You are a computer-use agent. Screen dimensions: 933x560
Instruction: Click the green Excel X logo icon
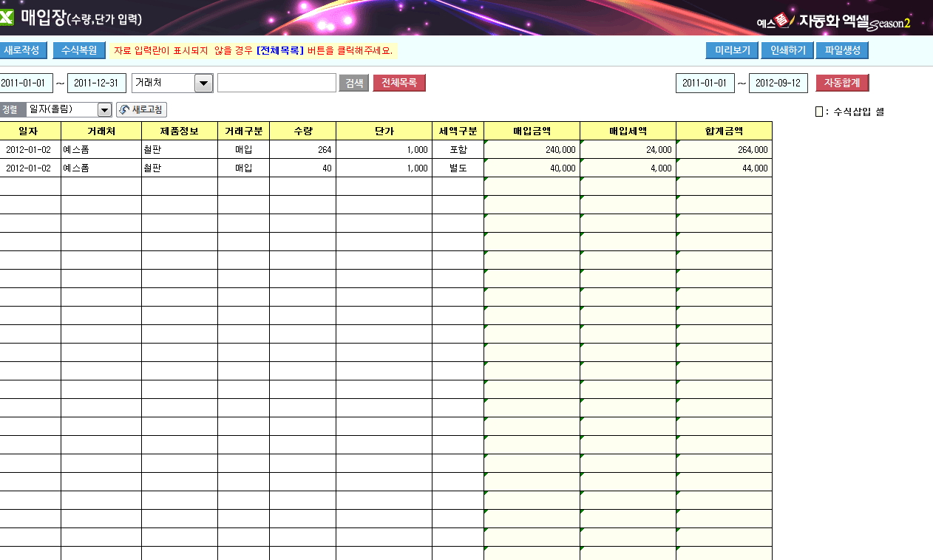click(7, 18)
